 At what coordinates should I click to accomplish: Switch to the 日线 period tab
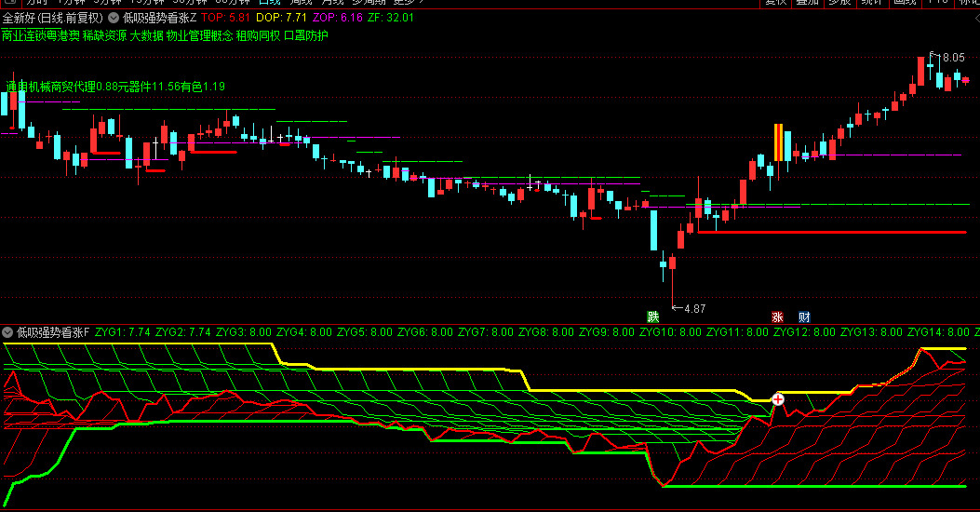[269, 2]
